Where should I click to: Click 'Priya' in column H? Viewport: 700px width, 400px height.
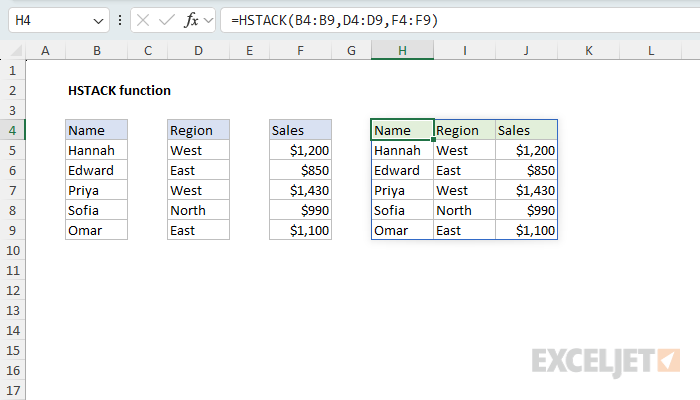pyautogui.click(x=402, y=191)
